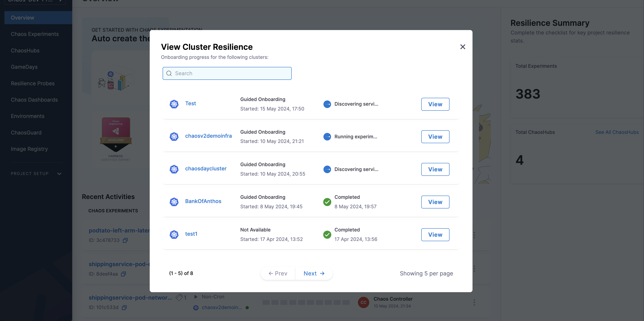Open ChaosHubs in the sidebar
The height and width of the screenshot is (321, 644).
[25, 50]
